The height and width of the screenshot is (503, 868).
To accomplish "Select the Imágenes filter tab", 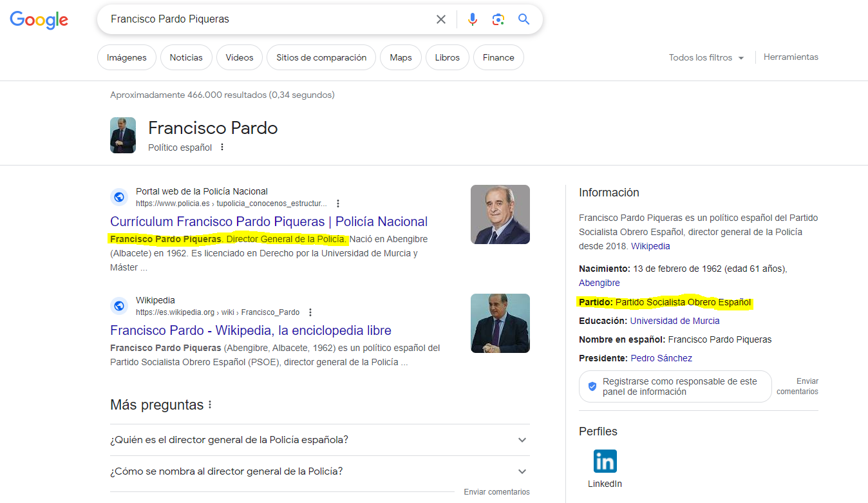I will tap(127, 57).
